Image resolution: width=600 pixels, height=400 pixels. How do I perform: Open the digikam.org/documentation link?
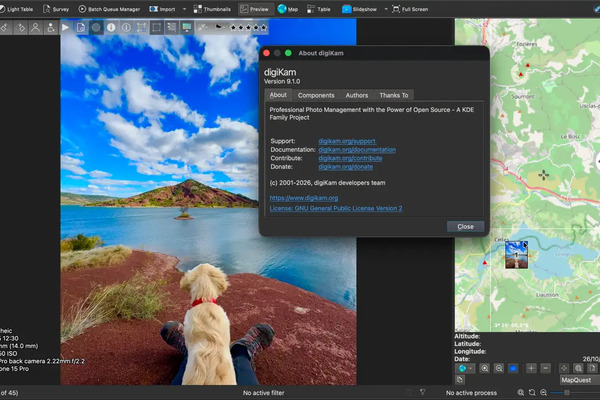point(357,150)
